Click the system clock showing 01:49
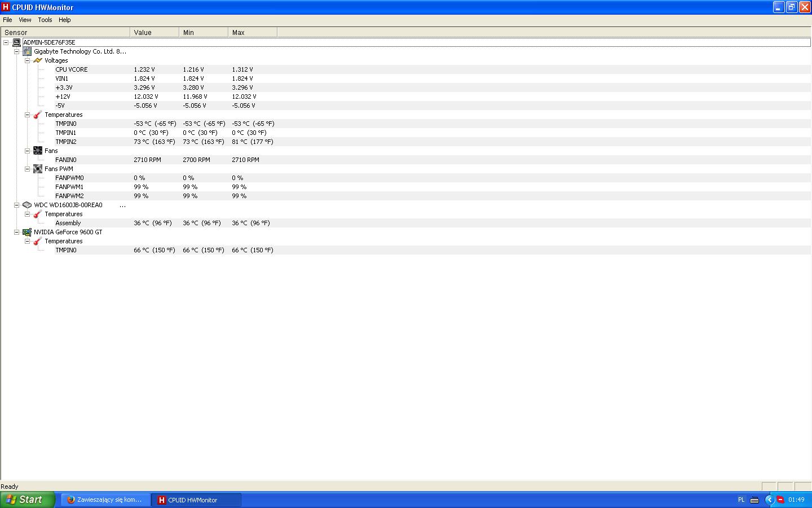The height and width of the screenshot is (508, 812). (796, 500)
